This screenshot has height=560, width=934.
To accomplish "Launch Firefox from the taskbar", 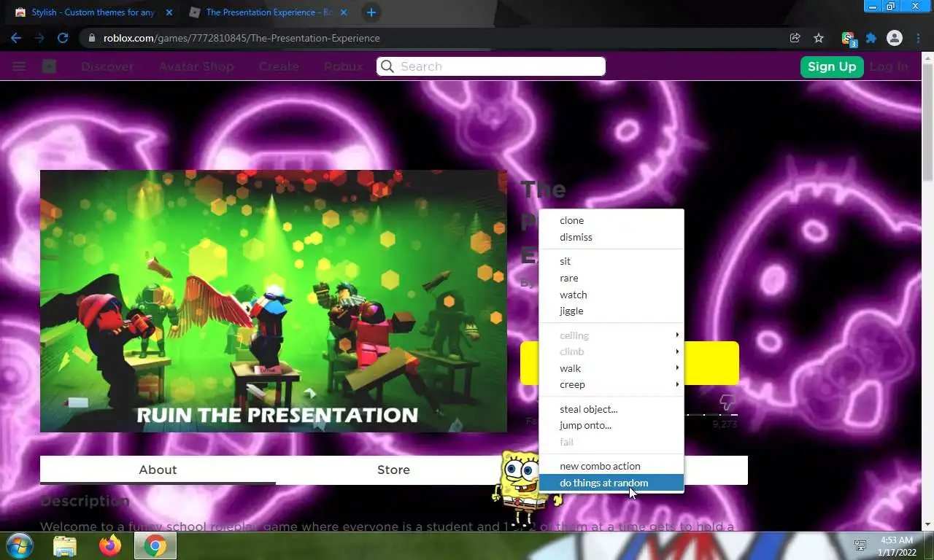I will [110, 545].
